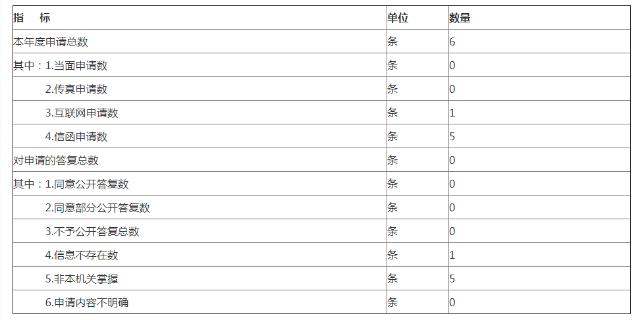This screenshot has height=320, width=644.
Task: Click the 1.同意公开答复数 cell
Action: tap(87, 184)
